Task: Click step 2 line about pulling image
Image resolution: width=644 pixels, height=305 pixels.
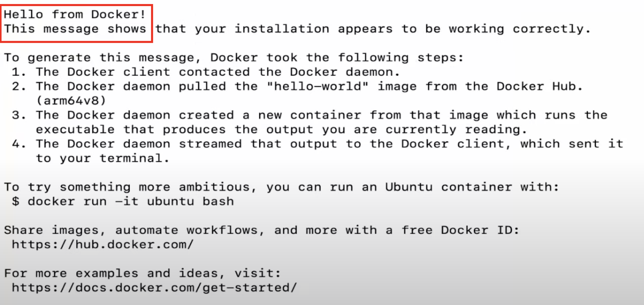Action: 297,86
